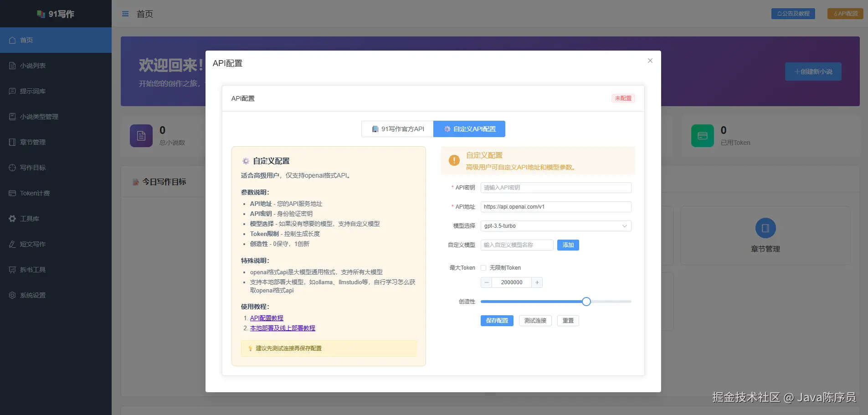Open the API配置教程 link

click(267, 318)
